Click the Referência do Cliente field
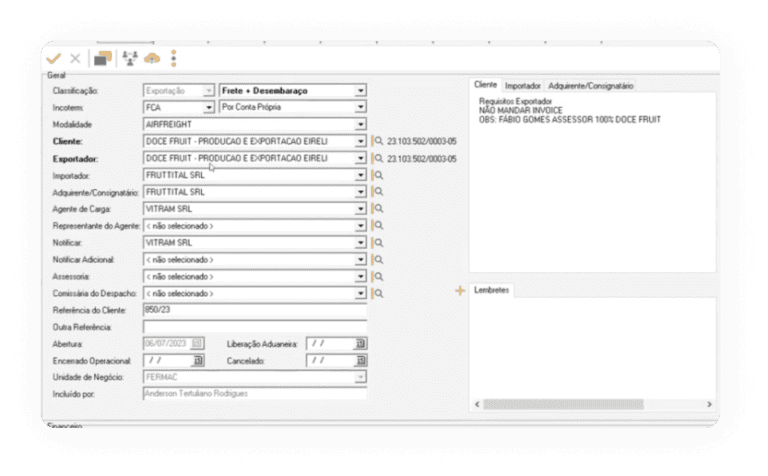The image size is (768, 476). point(255,310)
